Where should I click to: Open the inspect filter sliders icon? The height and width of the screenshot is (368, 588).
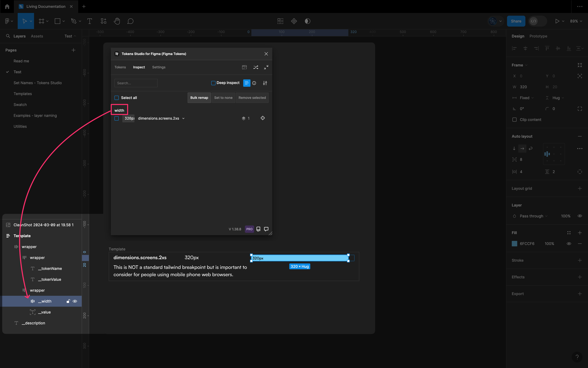pyautogui.click(x=265, y=83)
